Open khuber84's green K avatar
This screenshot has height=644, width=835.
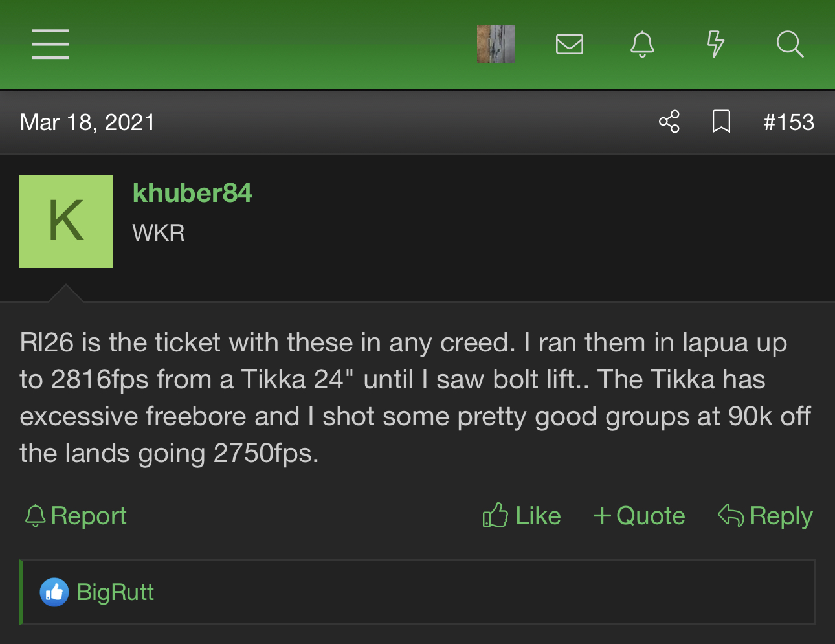click(66, 221)
